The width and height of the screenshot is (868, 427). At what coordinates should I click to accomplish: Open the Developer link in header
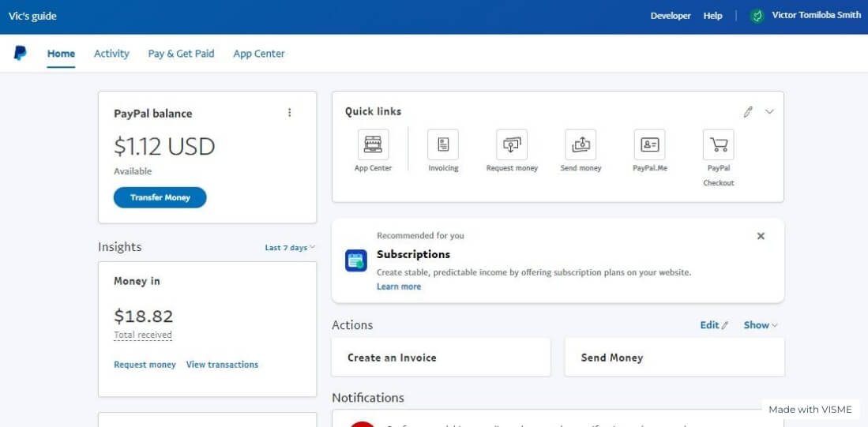pos(671,16)
